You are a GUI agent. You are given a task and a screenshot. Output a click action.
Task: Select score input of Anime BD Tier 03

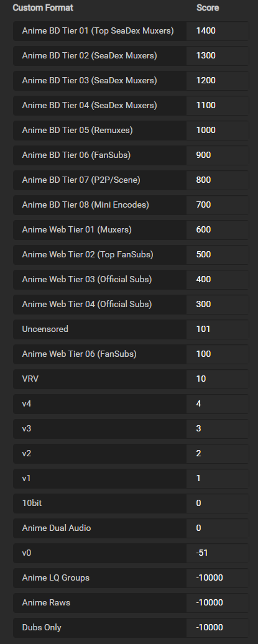tap(218, 81)
